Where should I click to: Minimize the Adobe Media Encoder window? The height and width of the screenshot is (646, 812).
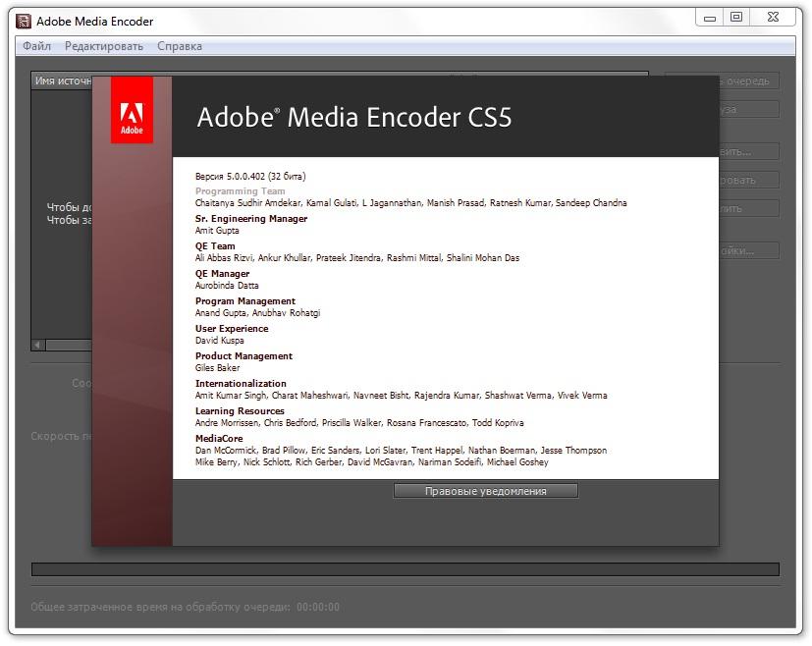(x=710, y=18)
